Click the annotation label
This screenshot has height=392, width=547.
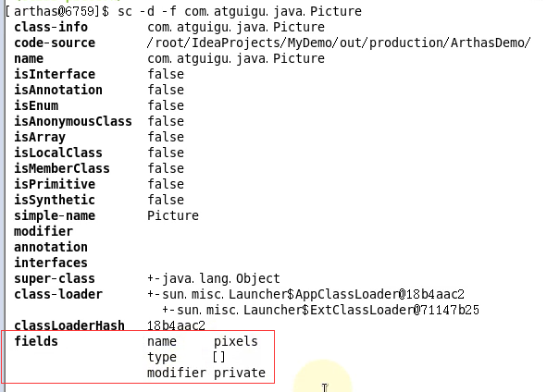51,247
